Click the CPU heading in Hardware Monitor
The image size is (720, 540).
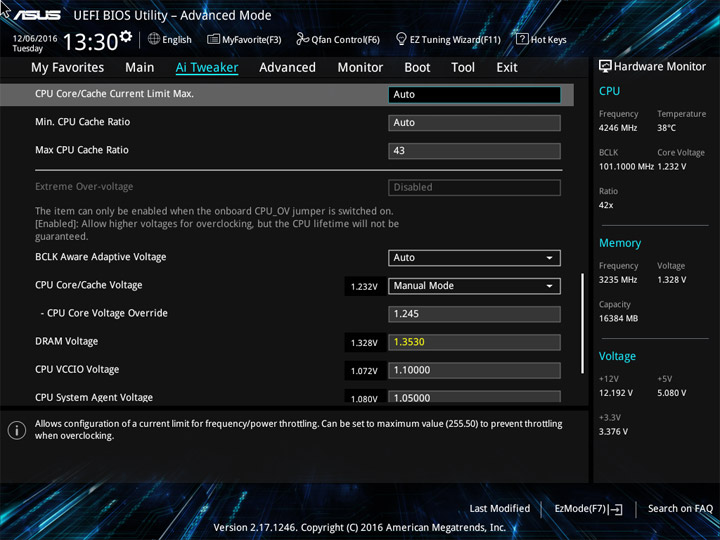point(609,91)
